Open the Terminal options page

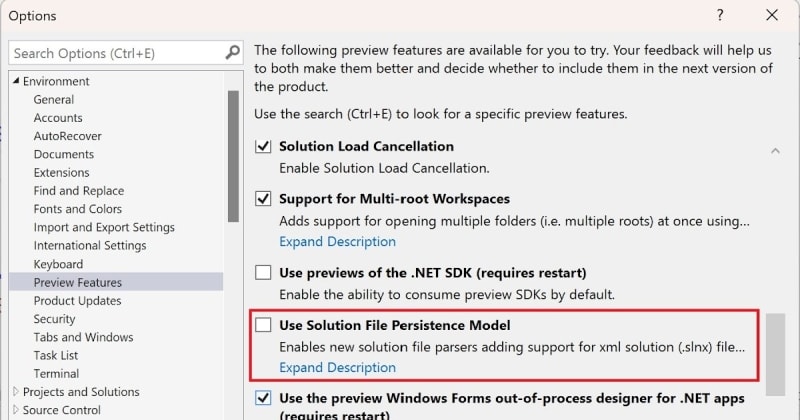(x=56, y=373)
